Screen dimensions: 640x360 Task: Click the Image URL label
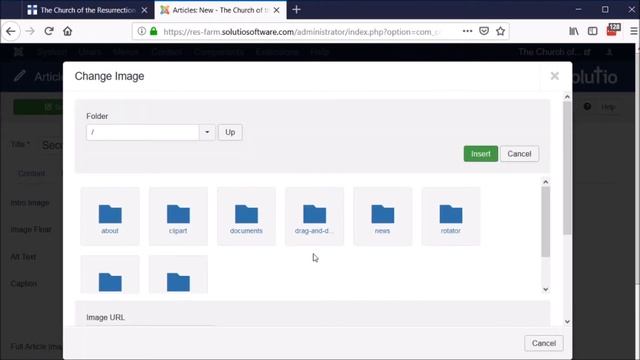click(x=105, y=317)
